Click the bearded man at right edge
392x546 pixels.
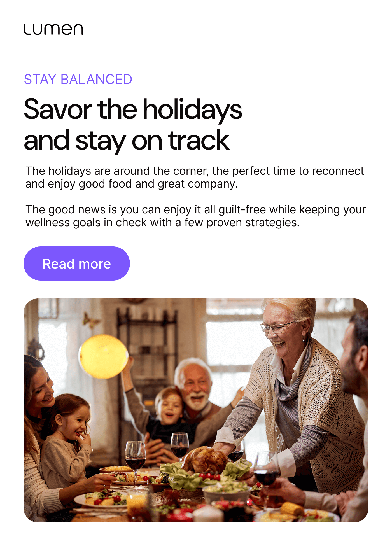[354, 414]
